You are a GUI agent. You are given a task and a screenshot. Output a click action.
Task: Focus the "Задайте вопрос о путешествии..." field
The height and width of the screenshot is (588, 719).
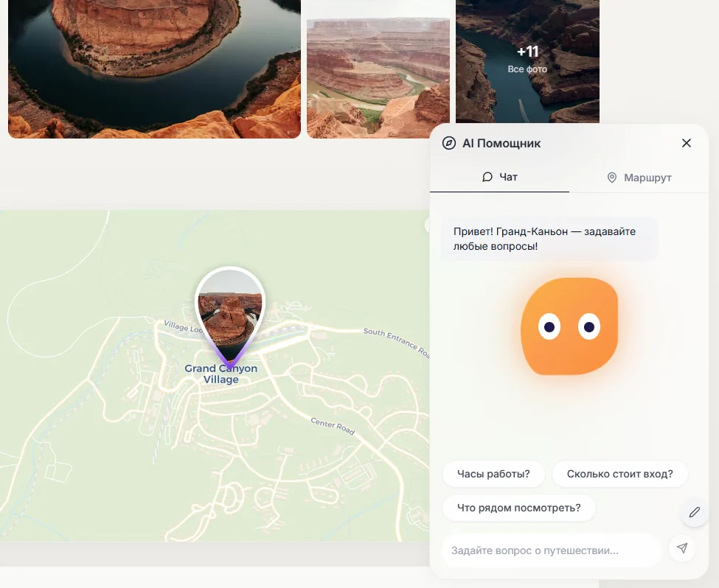552,550
